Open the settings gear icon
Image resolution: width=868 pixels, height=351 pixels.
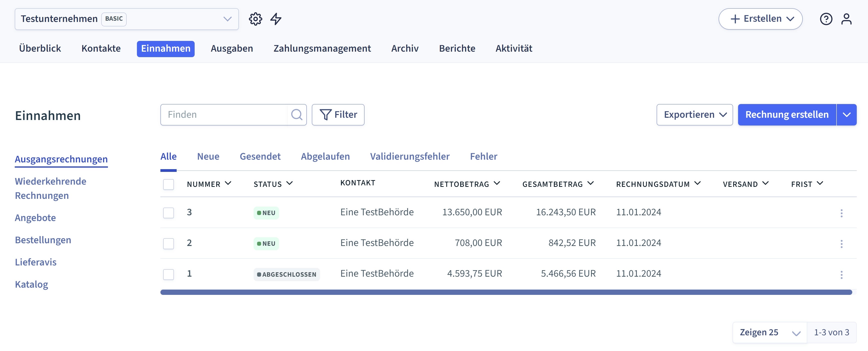click(255, 19)
